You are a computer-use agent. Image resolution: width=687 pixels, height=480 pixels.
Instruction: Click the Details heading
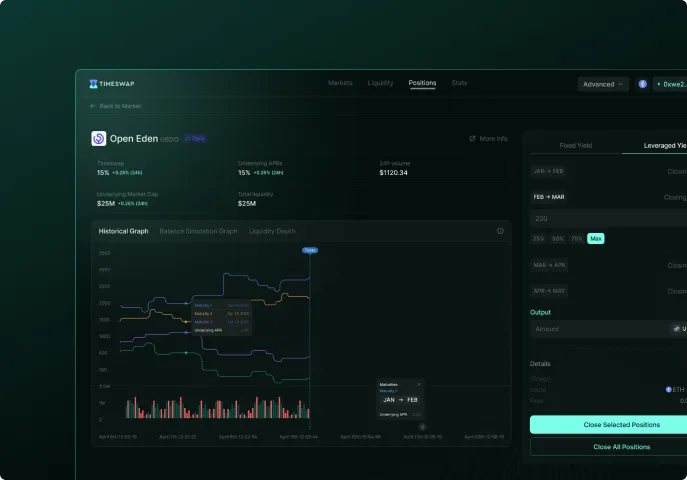point(540,364)
